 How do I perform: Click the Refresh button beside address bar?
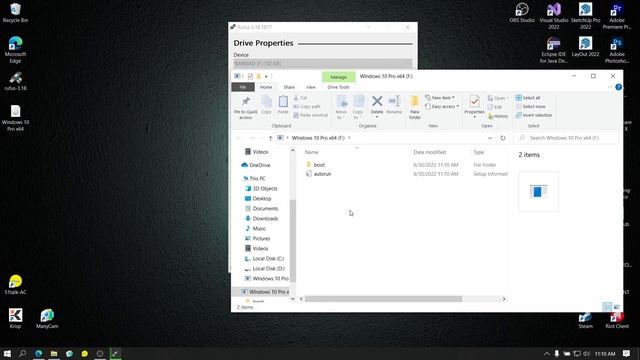[503, 138]
